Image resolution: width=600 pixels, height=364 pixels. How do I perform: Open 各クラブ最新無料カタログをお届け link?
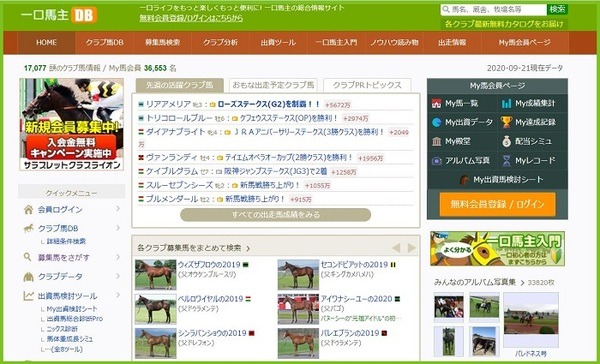pyautogui.click(x=504, y=24)
